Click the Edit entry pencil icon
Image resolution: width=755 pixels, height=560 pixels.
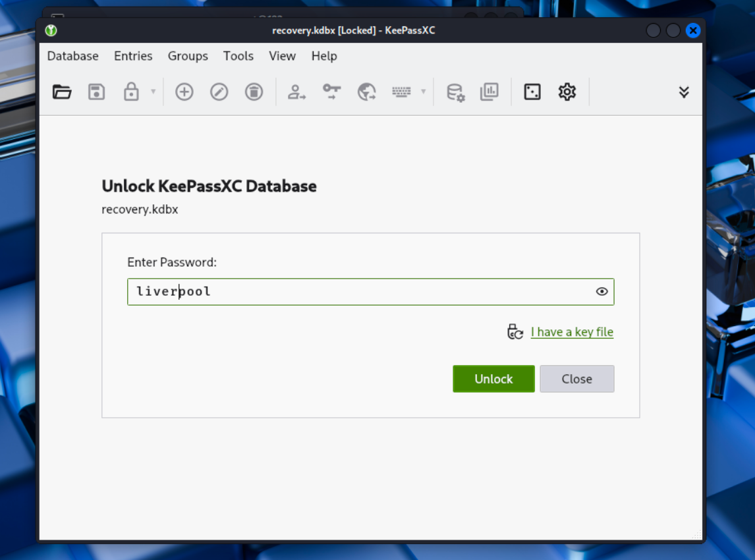pyautogui.click(x=219, y=92)
